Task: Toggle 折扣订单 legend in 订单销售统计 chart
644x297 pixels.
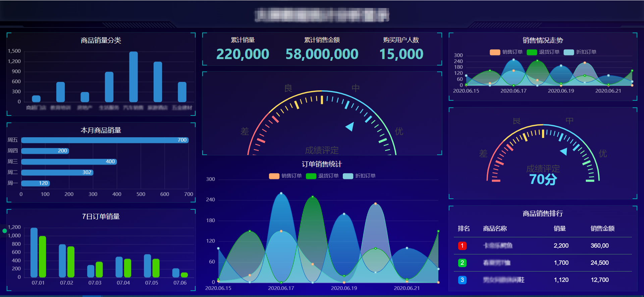Action: tap(359, 176)
